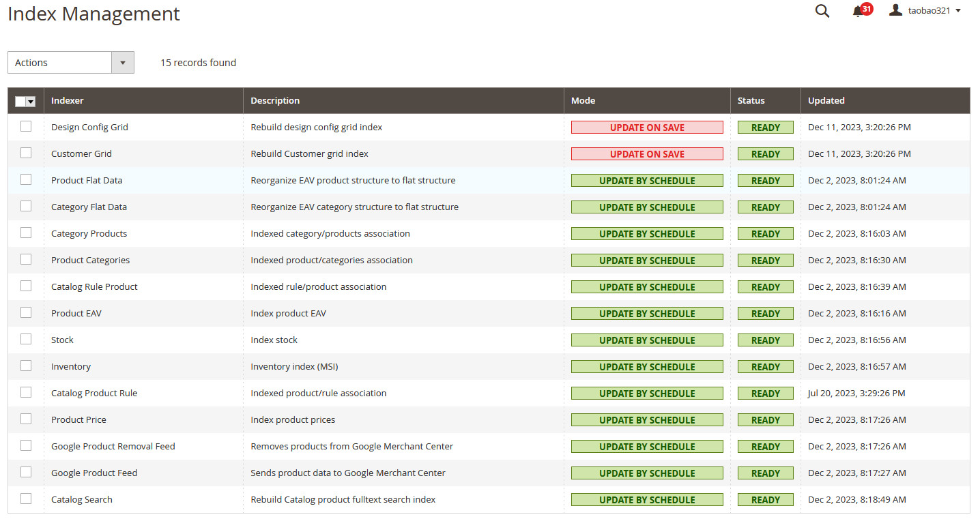This screenshot has height=519, width=980.
Task: Check the Customer Grid row checkbox
Action: tap(26, 153)
